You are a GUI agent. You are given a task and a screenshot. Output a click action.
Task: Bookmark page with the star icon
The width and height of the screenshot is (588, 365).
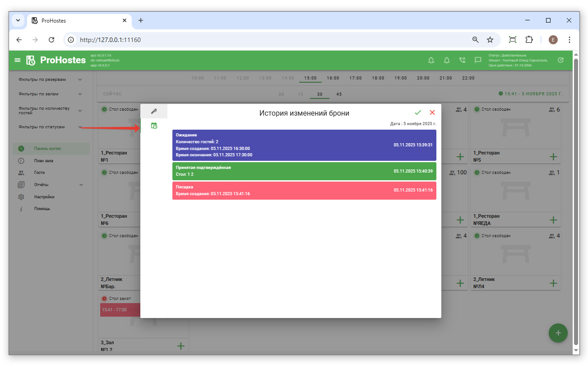coord(490,40)
